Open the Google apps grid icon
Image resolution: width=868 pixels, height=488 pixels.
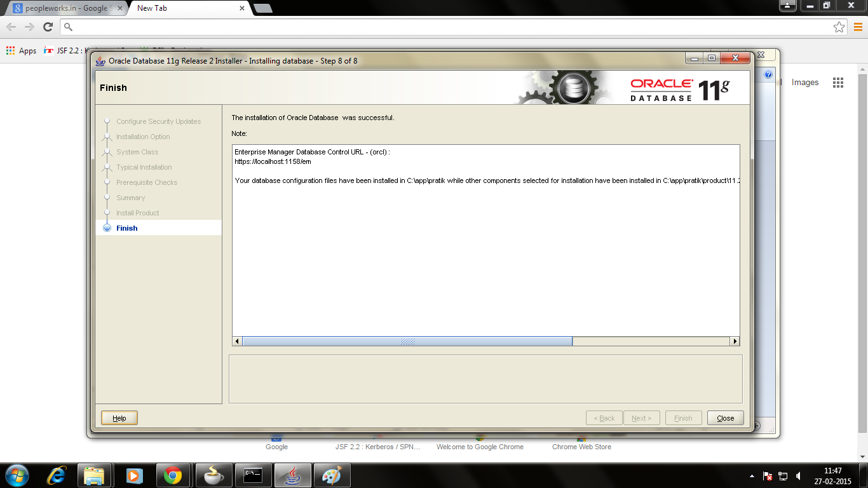pyautogui.click(x=837, y=82)
